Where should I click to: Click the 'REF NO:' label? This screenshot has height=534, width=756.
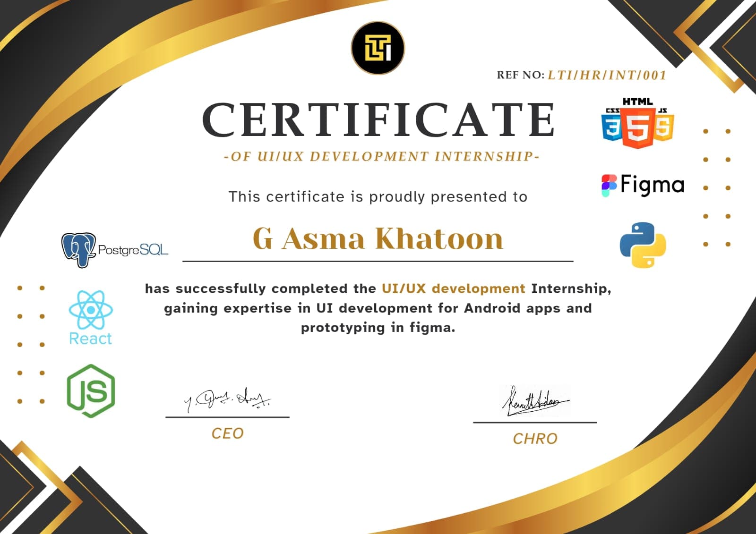(521, 75)
